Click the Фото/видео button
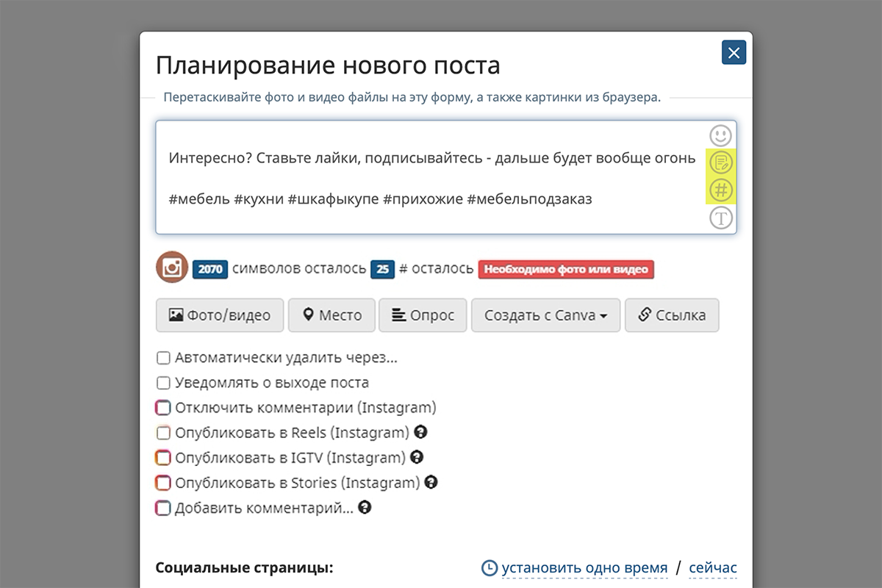 (220, 315)
